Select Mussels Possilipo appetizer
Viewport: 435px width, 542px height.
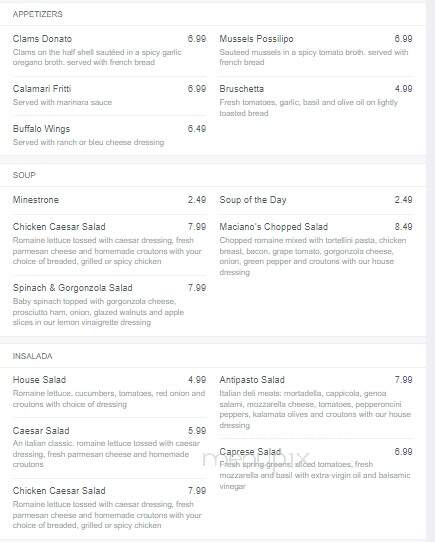(256, 39)
